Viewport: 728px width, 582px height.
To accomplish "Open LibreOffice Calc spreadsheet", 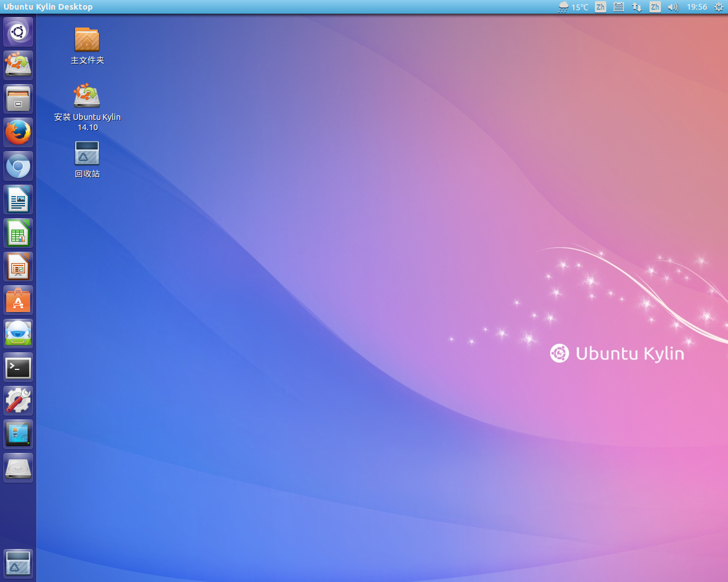I will (18, 233).
